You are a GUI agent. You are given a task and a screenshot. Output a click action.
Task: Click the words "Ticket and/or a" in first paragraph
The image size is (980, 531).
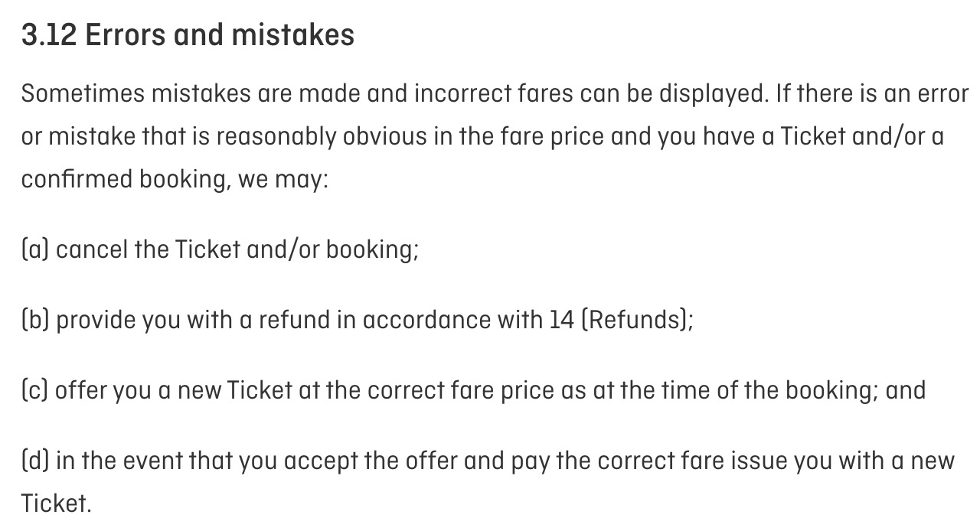tap(863, 137)
